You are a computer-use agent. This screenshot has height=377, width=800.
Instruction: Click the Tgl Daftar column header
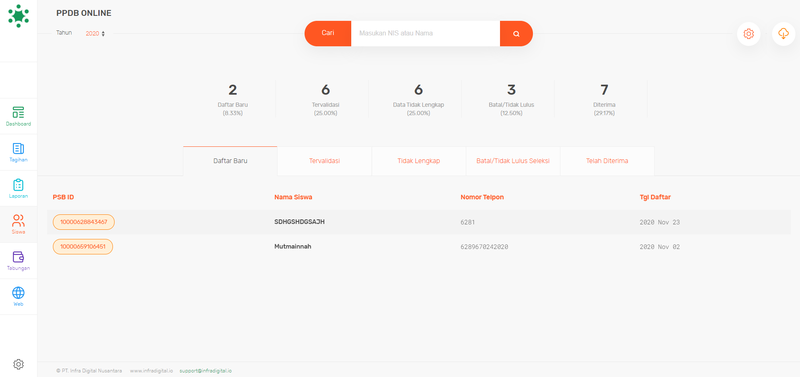pos(655,197)
